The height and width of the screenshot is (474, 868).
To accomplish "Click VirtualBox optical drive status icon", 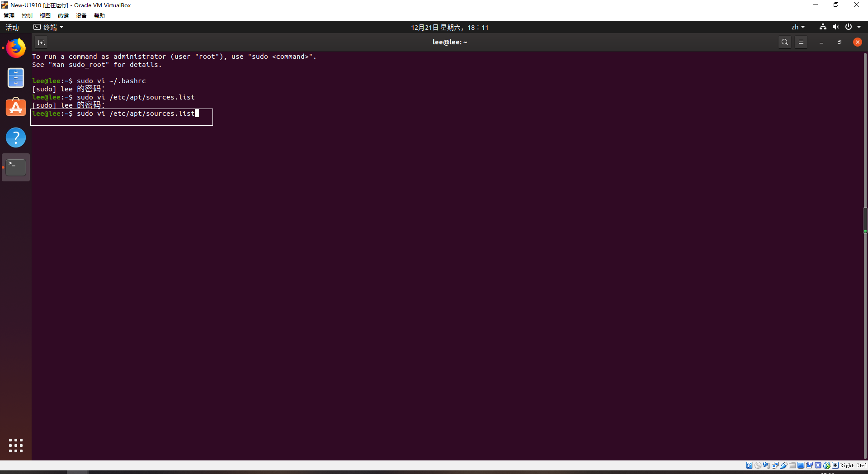I will 758,465.
